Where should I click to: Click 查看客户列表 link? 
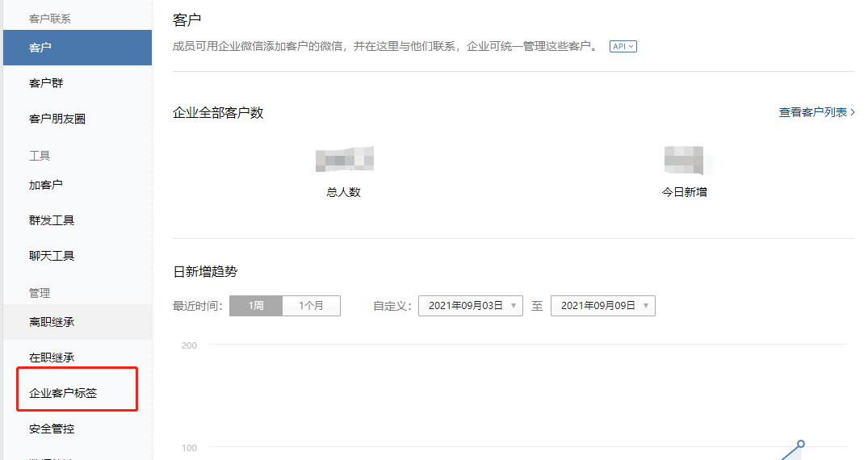click(812, 113)
